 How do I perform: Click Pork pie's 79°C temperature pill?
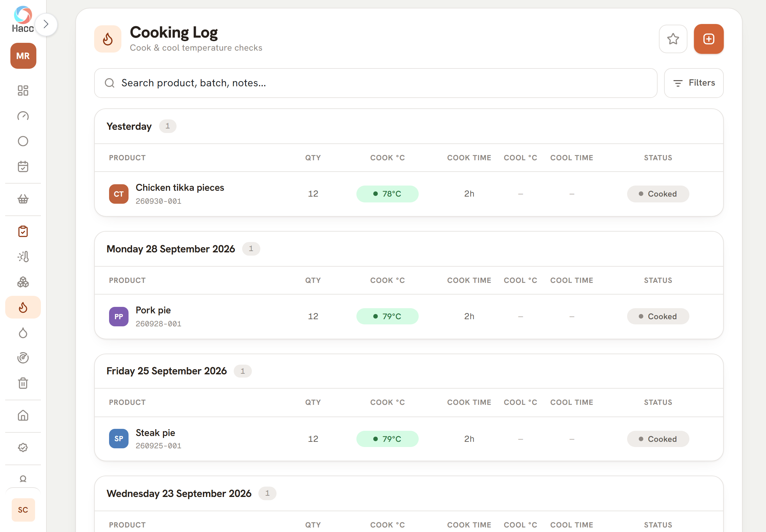point(387,316)
